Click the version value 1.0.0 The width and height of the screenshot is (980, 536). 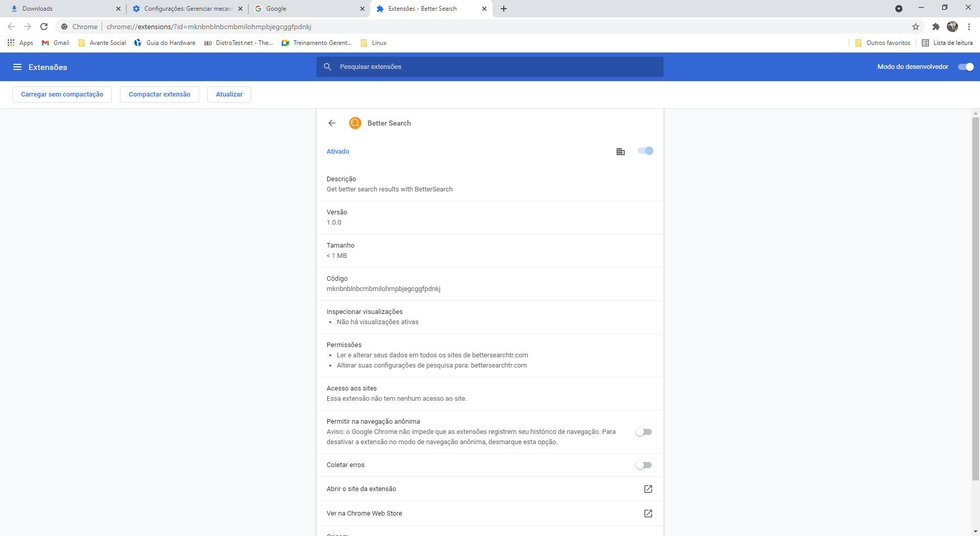pos(334,223)
